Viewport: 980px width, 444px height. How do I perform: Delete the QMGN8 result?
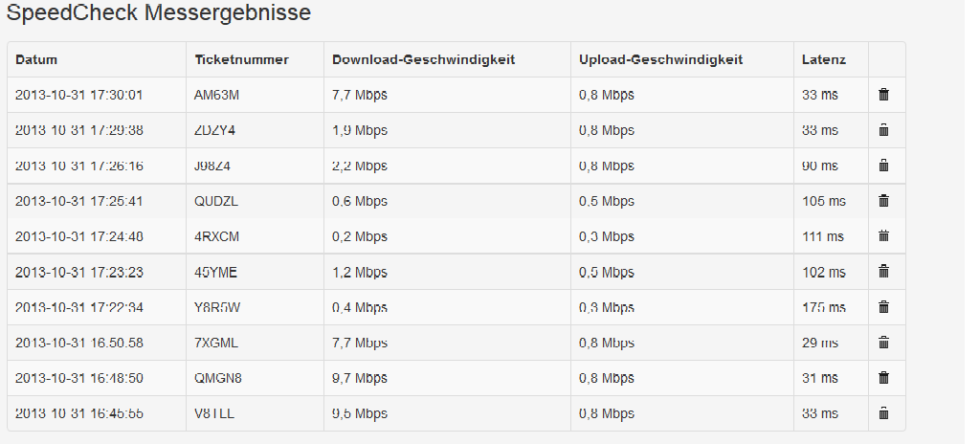pos(883,378)
